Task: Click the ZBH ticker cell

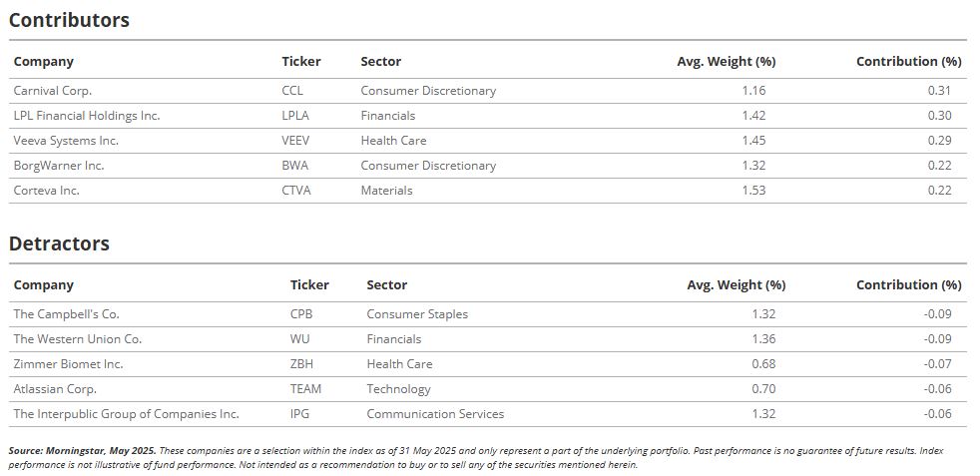Action: coord(301,363)
